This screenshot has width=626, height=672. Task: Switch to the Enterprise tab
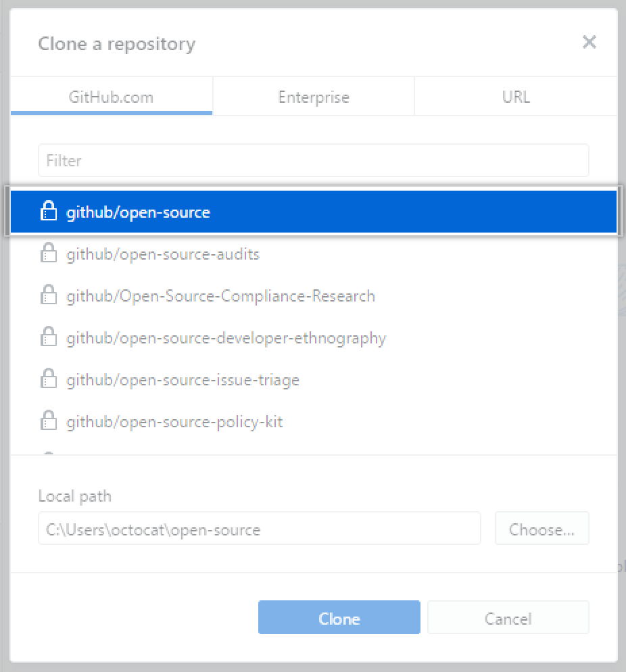tap(313, 97)
